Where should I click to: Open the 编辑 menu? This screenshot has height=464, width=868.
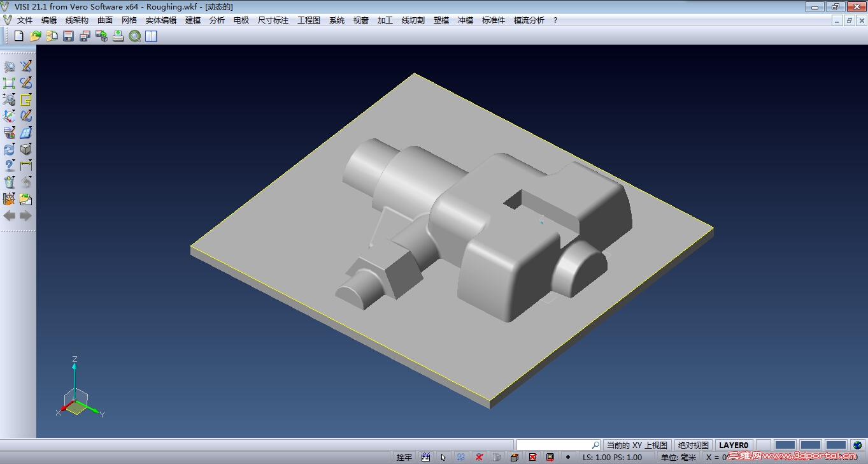click(x=49, y=20)
